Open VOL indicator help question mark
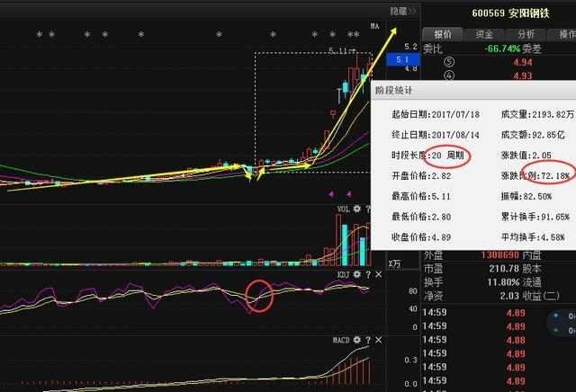This screenshot has width=576, height=392. click(x=368, y=209)
